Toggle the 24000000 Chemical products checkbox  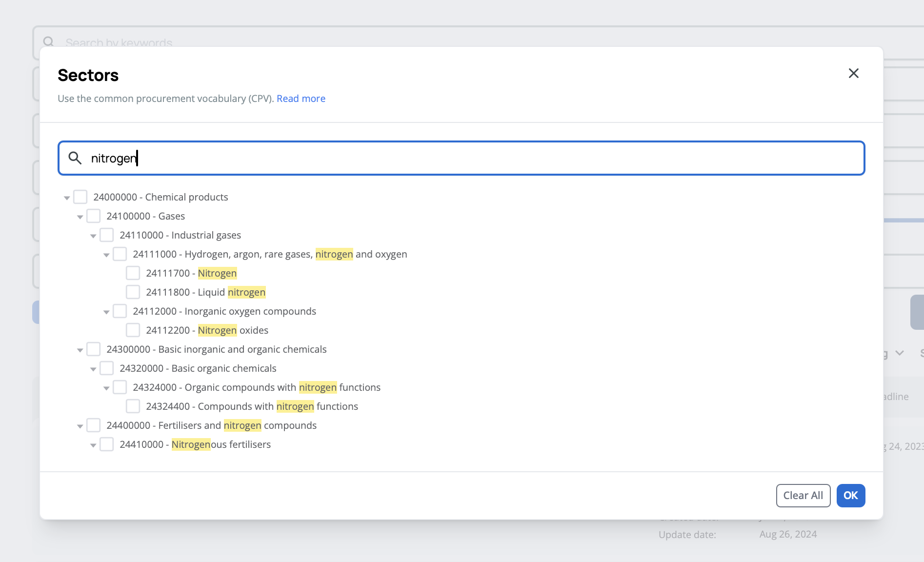tap(80, 197)
